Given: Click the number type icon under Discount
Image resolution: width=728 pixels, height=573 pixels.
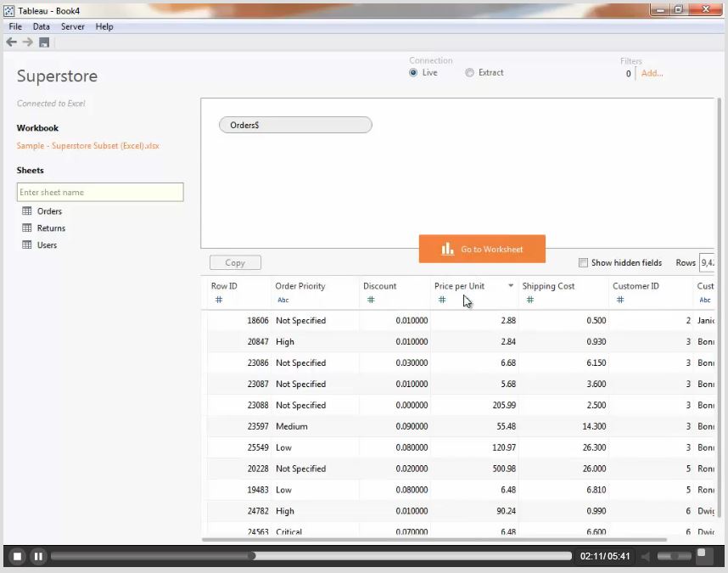Looking at the screenshot, I should [371, 300].
